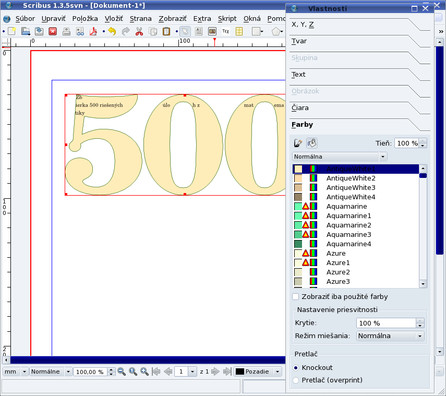Click the Save document icon

click(39, 32)
